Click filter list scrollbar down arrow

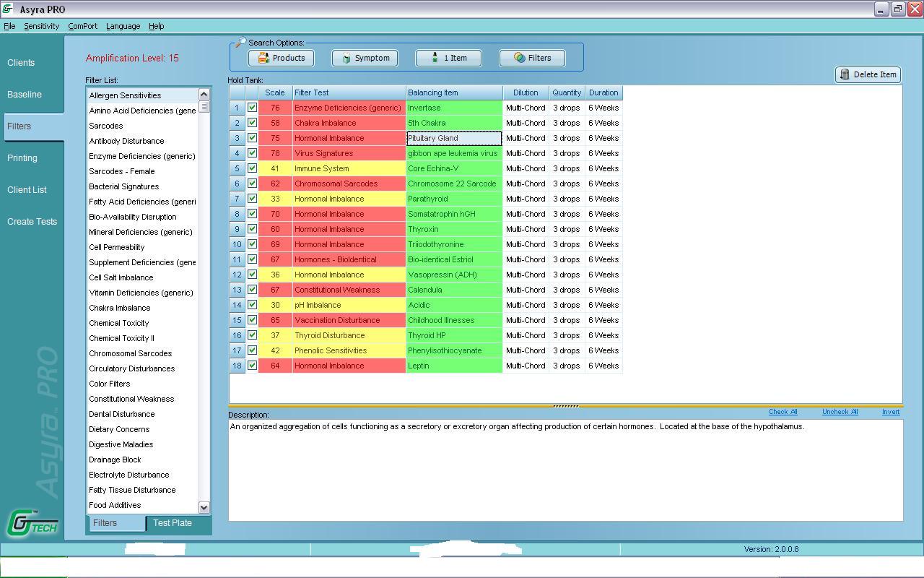click(204, 508)
